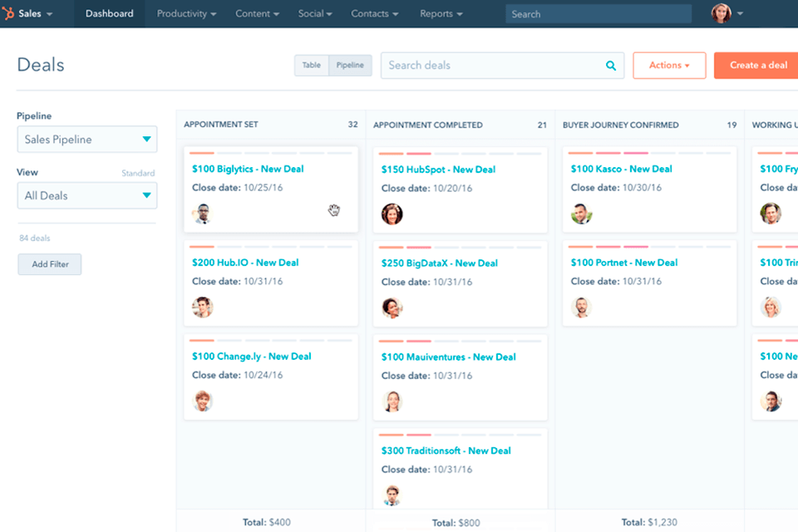This screenshot has width=798, height=532.
Task: Click Close date 10/24/16 on Change.ly card
Action: click(x=237, y=375)
